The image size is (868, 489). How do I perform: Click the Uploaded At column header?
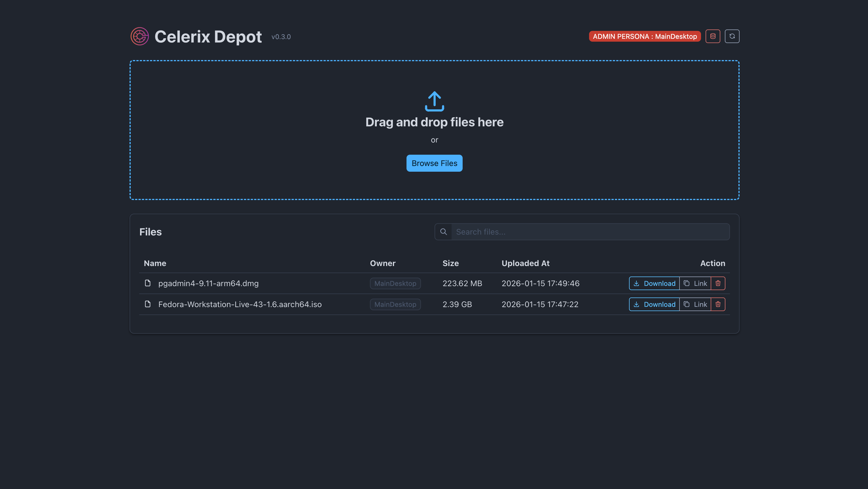click(525, 263)
